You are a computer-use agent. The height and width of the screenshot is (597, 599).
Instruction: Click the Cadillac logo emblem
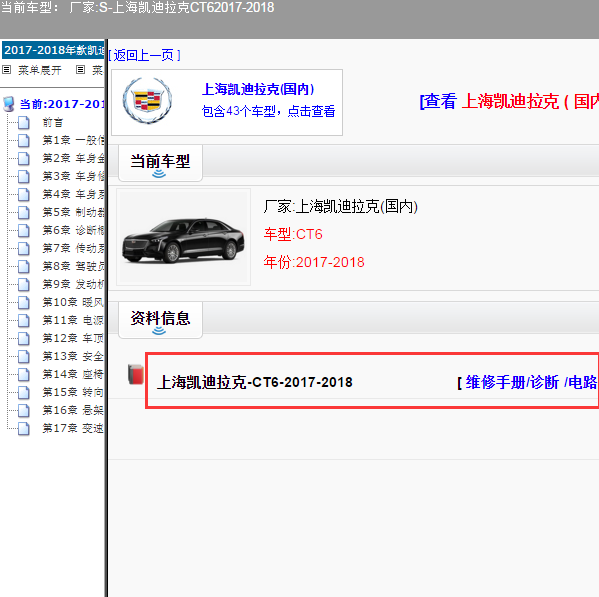(x=147, y=101)
